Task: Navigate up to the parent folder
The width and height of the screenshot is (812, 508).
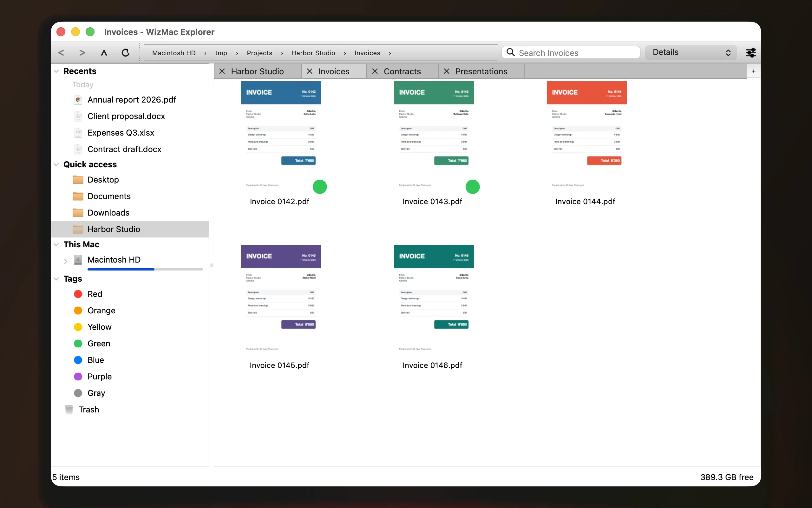Action: [x=104, y=53]
